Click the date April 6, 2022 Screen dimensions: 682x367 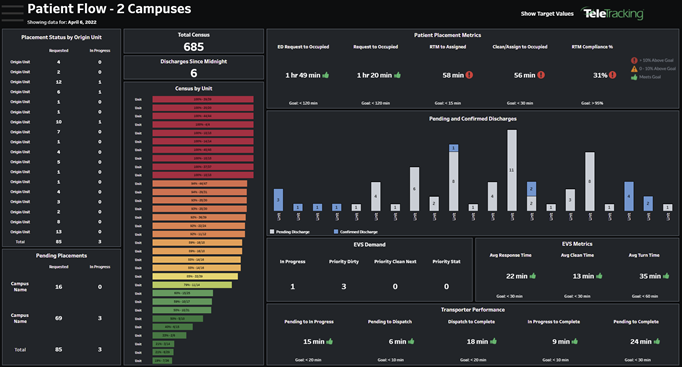pyautogui.click(x=82, y=22)
